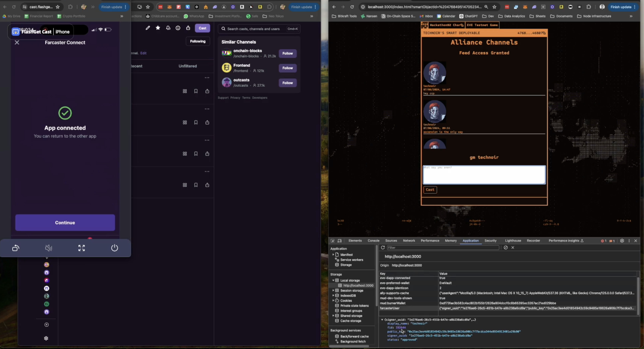Refresh storage items in the Application panel
Screen dimensions: 644x349
pyautogui.click(x=382, y=247)
